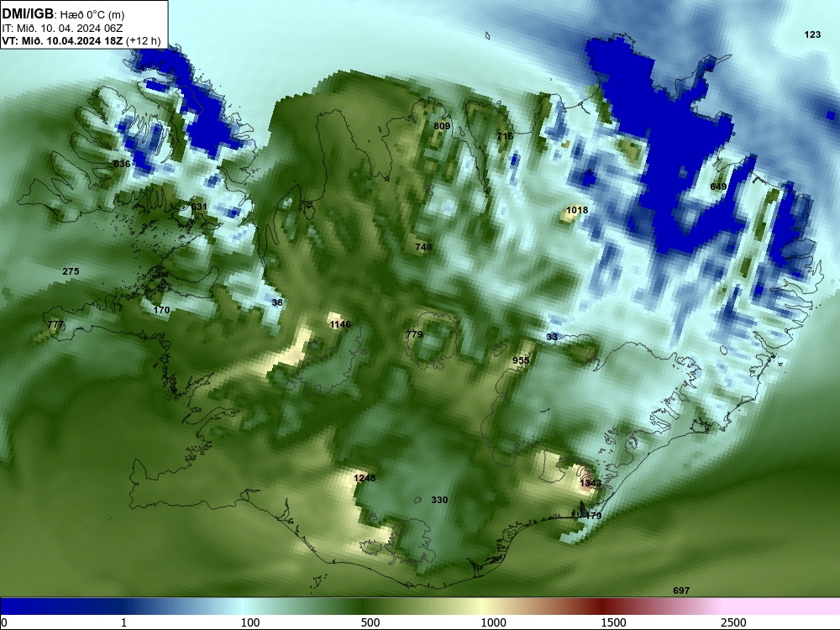Select the 716 height label
This screenshot has height=630, width=840.
pos(505,136)
